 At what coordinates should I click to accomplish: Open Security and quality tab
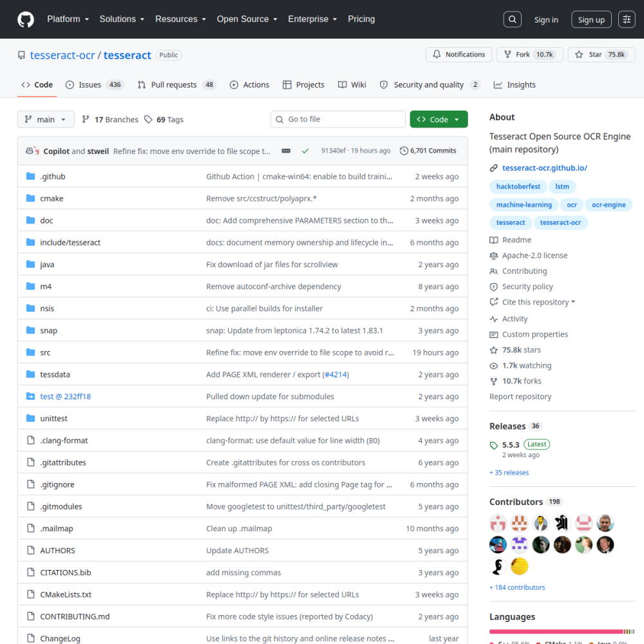tap(430, 84)
